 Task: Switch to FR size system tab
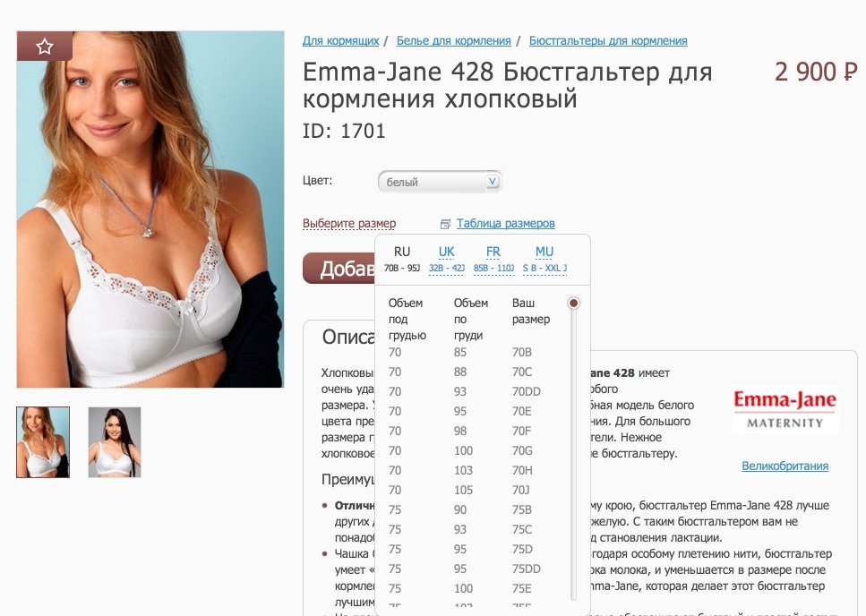click(x=493, y=259)
